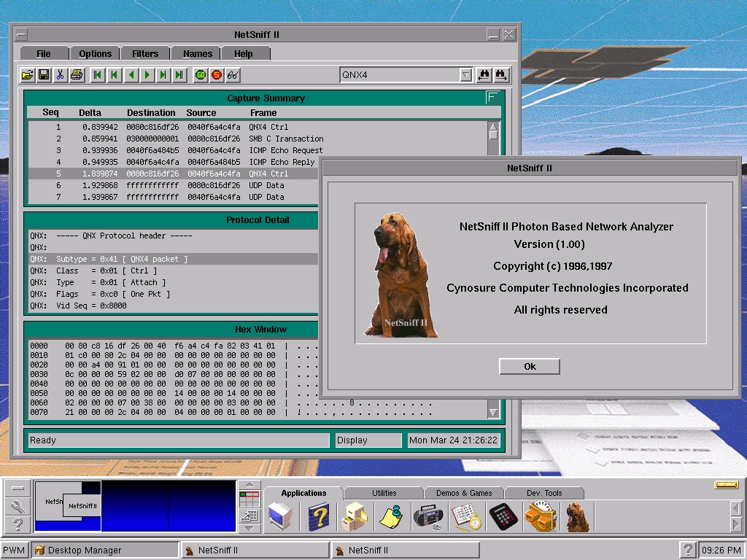This screenshot has width=747, height=560.
Task: Expand the QNX4 filter dropdown
Action: tap(465, 75)
